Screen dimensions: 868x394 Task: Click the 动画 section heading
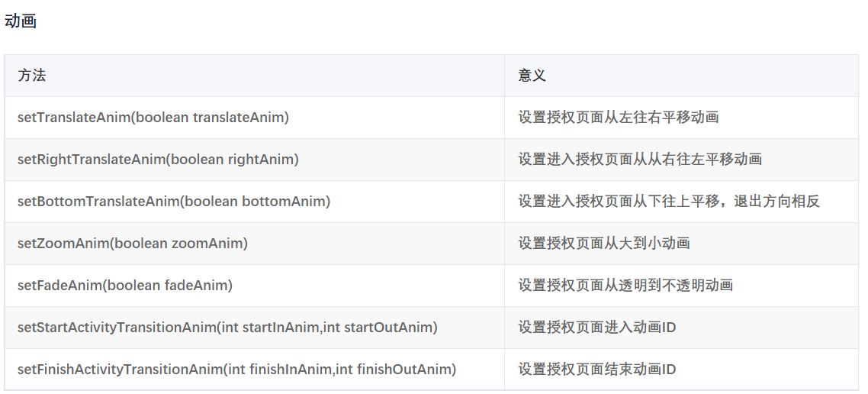click(x=21, y=21)
